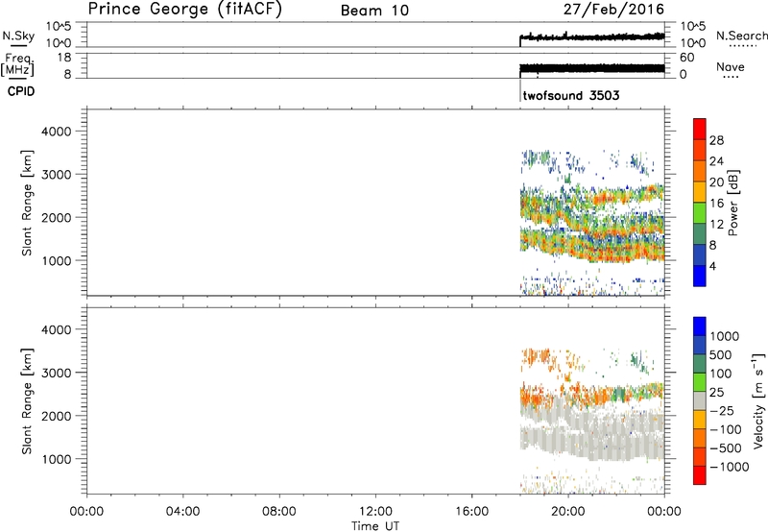Click the '500' velocity colorbar label
This screenshot has width=768, height=532.
pyautogui.click(x=721, y=354)
